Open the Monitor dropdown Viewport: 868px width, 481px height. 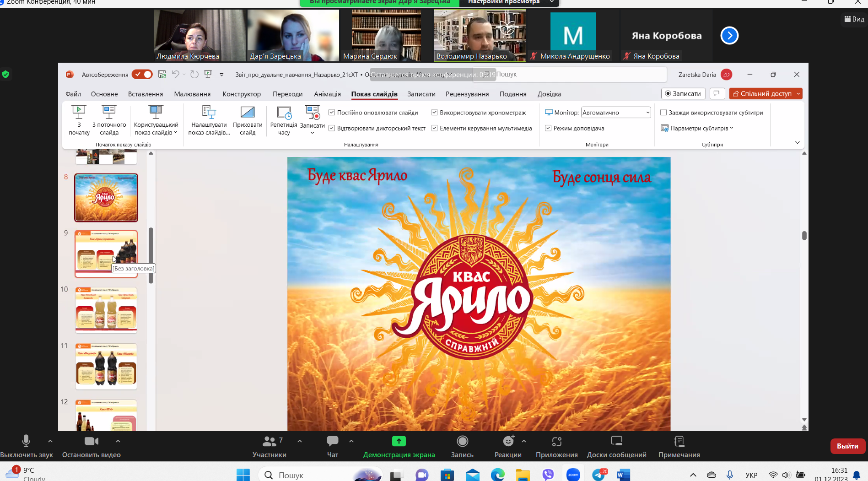(x=615, y=113)
